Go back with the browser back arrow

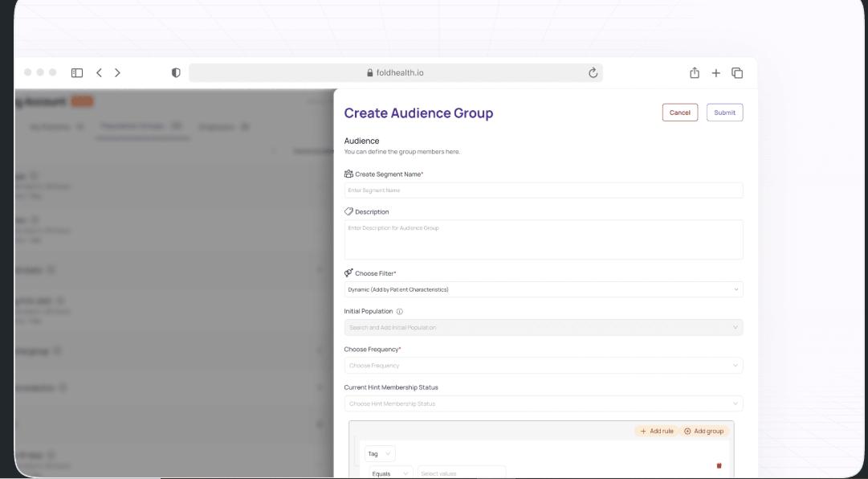[x=99, y=72]
